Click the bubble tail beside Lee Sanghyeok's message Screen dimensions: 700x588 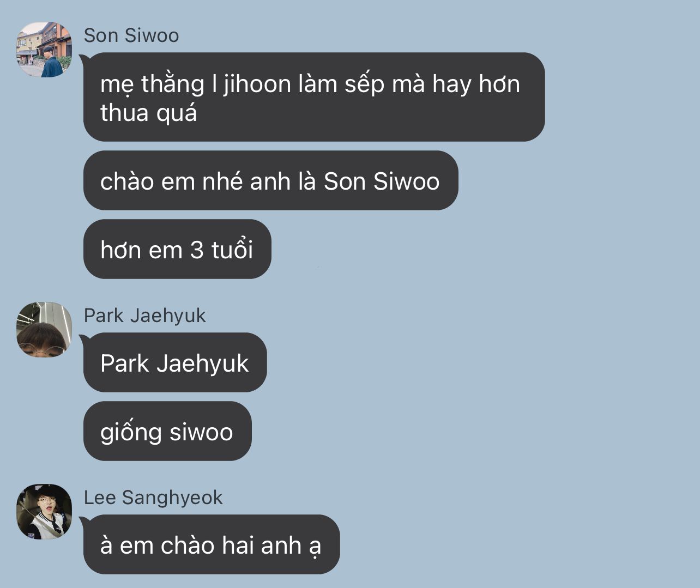pyautogui.click(x=84, y=520)
